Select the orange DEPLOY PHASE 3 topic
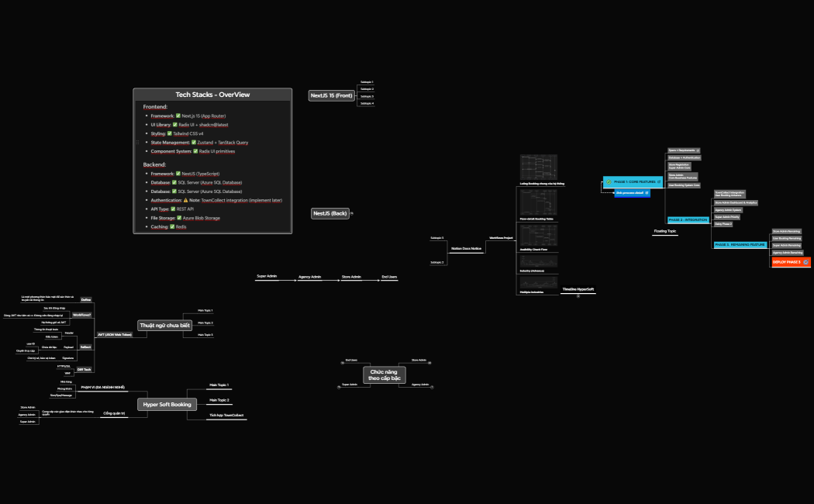Viewport: 814px width, 504px height. pyautogui.click(x=786, y=262)
